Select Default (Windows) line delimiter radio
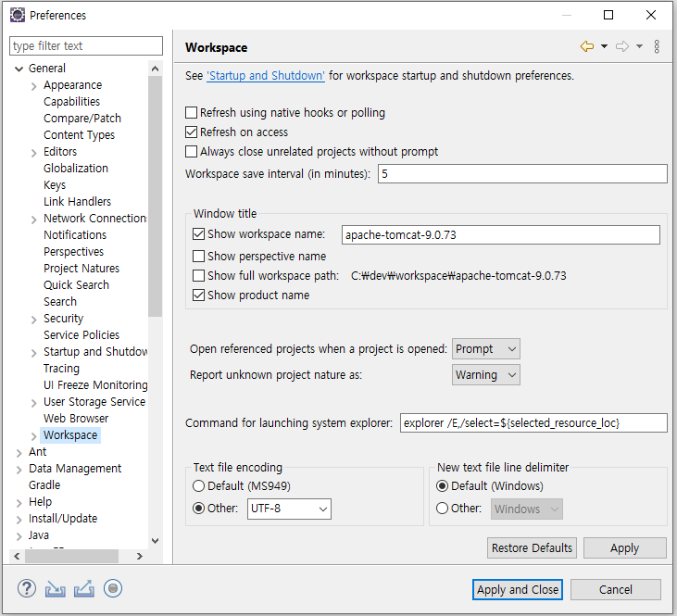677x616 pixels. point(442,486)
